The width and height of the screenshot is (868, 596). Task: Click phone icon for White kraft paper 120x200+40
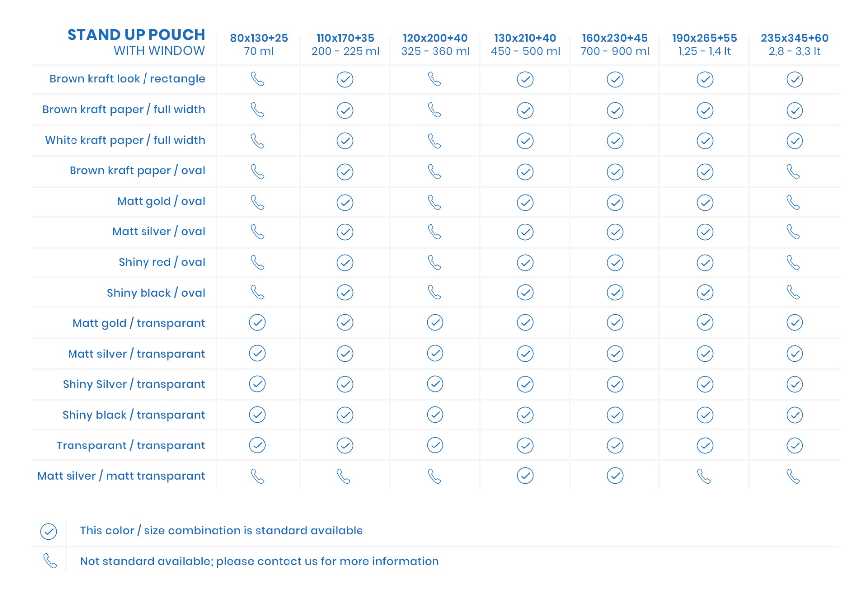[x=434, y=141]
